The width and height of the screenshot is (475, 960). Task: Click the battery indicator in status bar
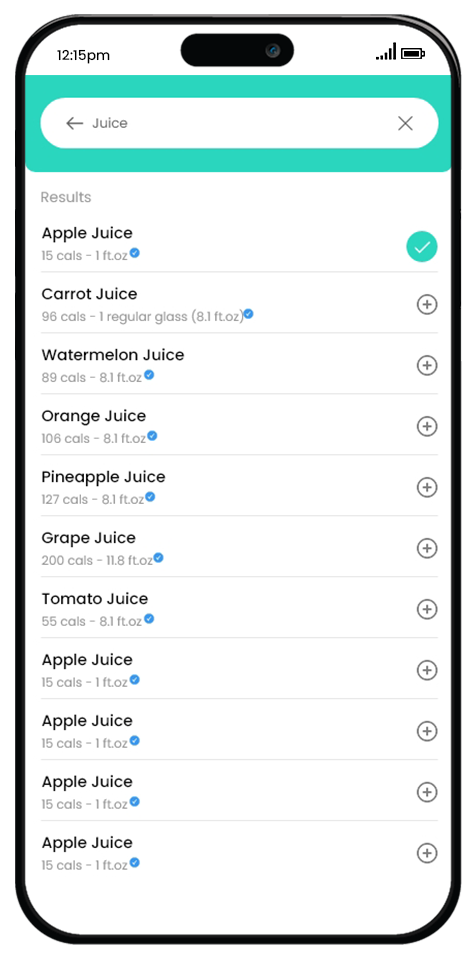pyautogui.click(x=413, y=54)
